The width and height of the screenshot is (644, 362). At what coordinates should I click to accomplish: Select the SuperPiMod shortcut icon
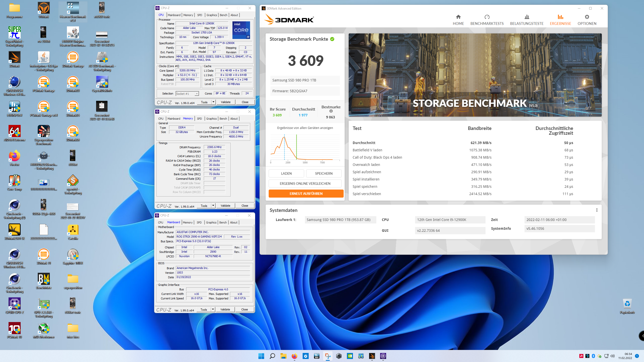pyautogui.click(x=15, y=36)
